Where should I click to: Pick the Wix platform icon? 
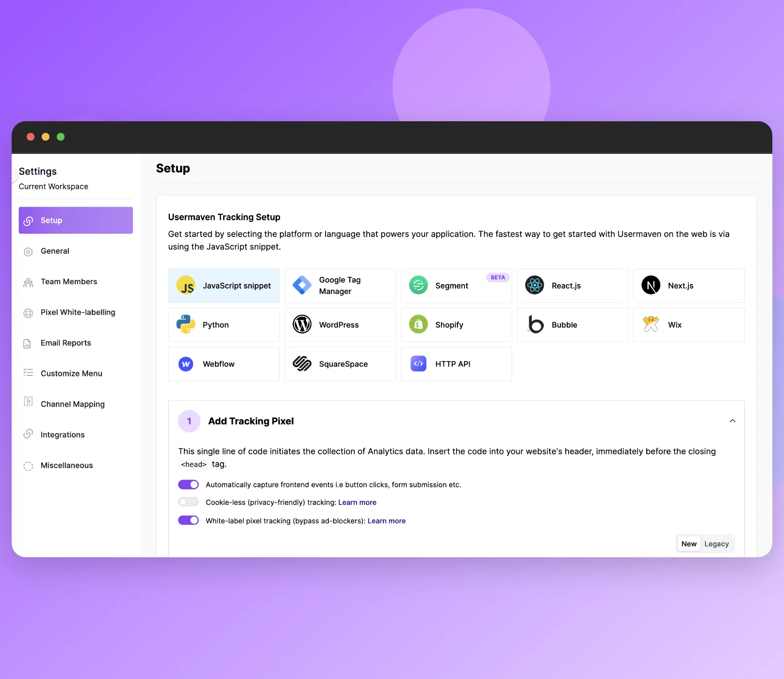click(x=651, y=324)
